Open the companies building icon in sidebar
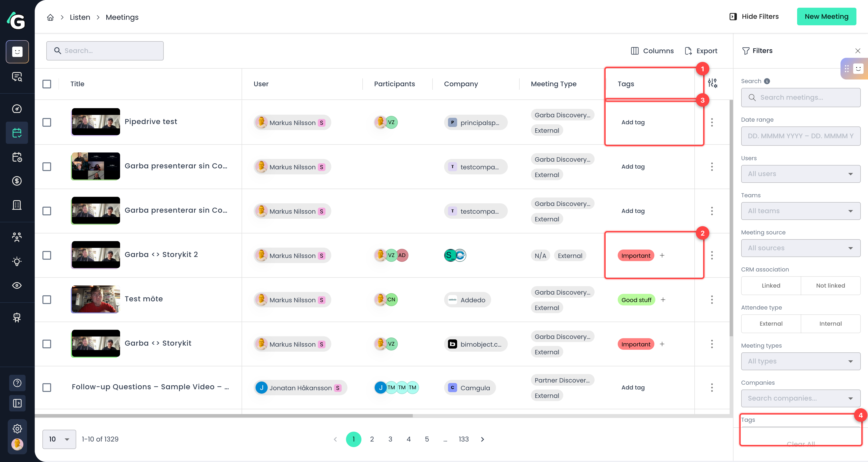Screen dimensions: 868x462 point(17,205)
